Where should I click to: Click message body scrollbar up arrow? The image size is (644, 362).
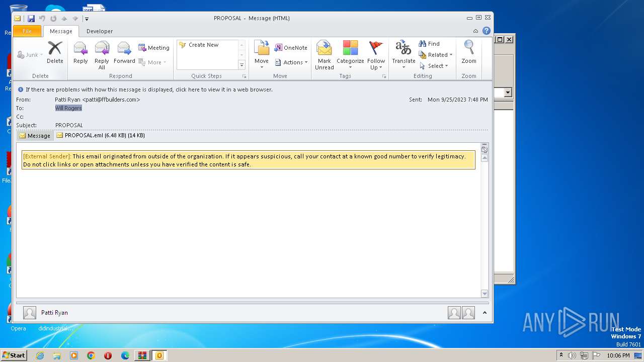click(x=485, y=158)
